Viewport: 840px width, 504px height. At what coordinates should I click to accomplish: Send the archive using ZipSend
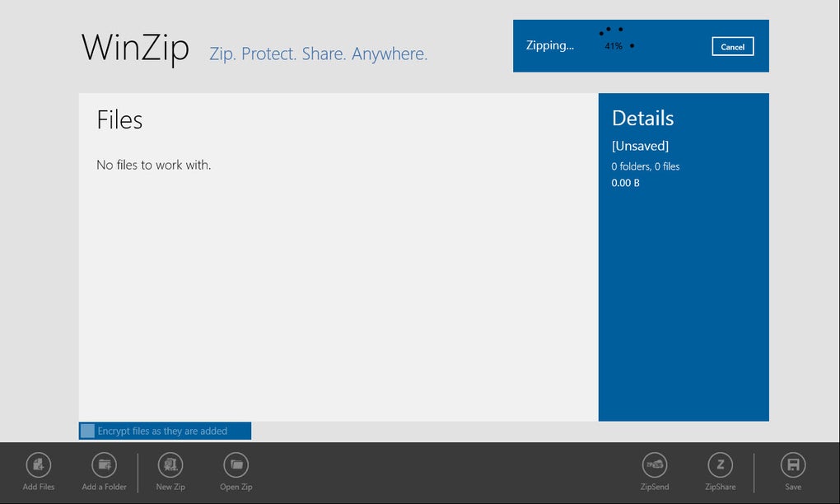coord(655,465)
